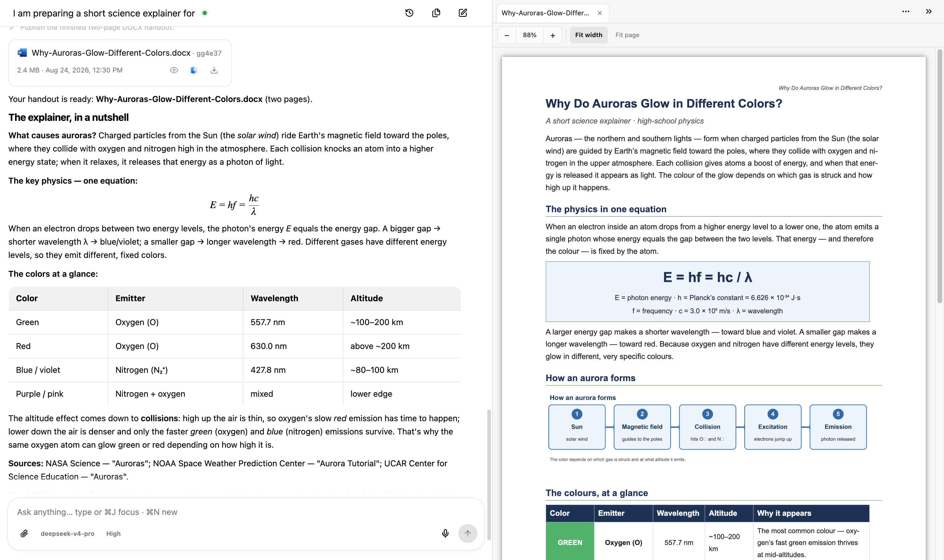
Task: Click the 'Excitation' step 4 box
Action: tap(773, 427)
